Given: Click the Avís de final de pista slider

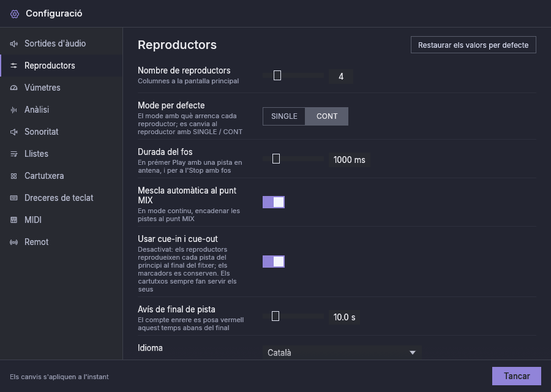Looking at the screenshot, I should pyautogui.click(x=293, y=317).
